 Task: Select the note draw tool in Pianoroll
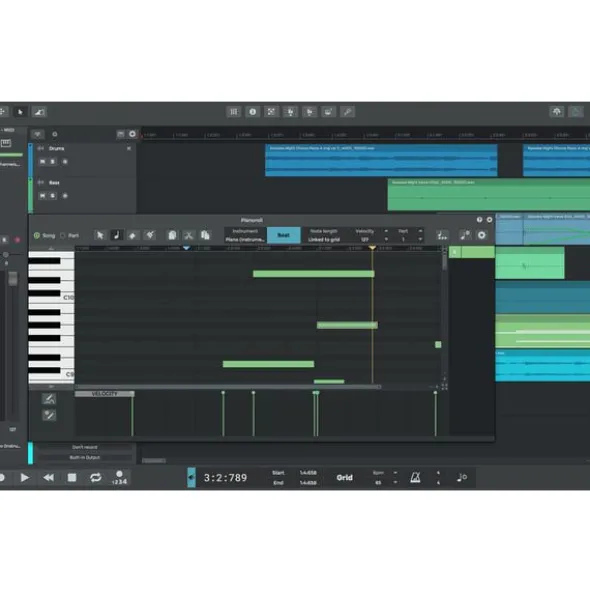(116, 235)
